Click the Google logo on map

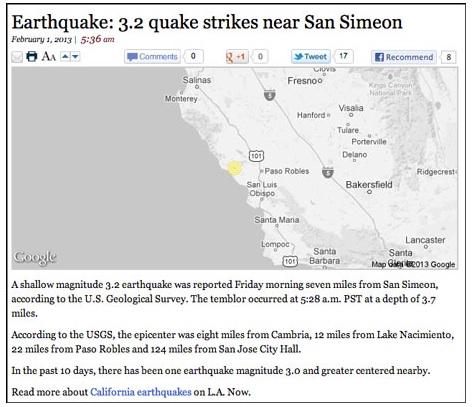(x=35, y=257)
